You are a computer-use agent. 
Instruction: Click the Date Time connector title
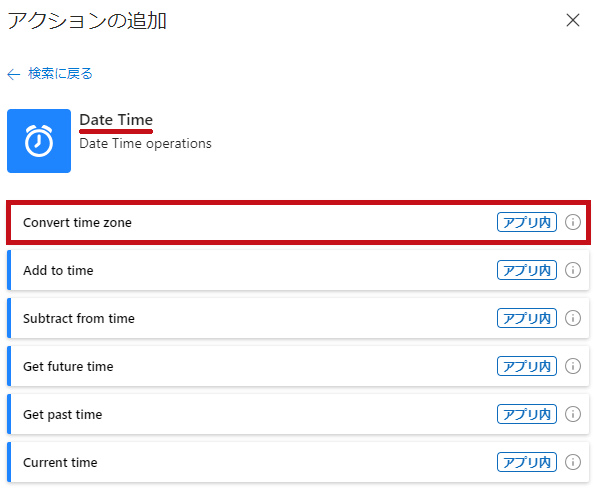116,120
